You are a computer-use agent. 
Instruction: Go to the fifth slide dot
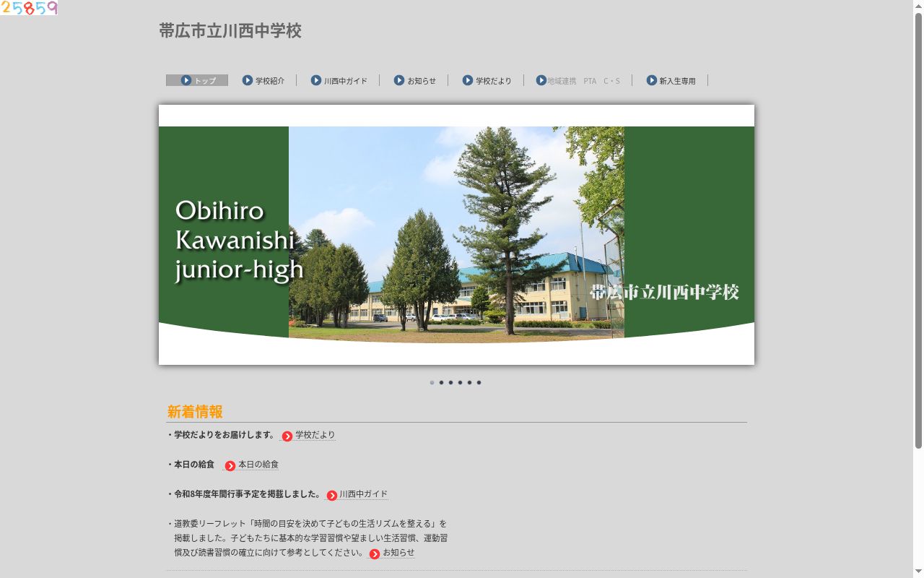click(x=469, y=383)
